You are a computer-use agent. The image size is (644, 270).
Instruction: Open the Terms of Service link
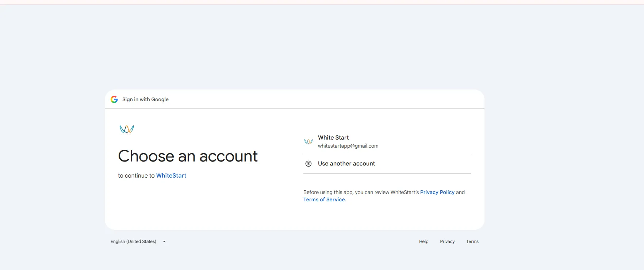tap(324, 199)
